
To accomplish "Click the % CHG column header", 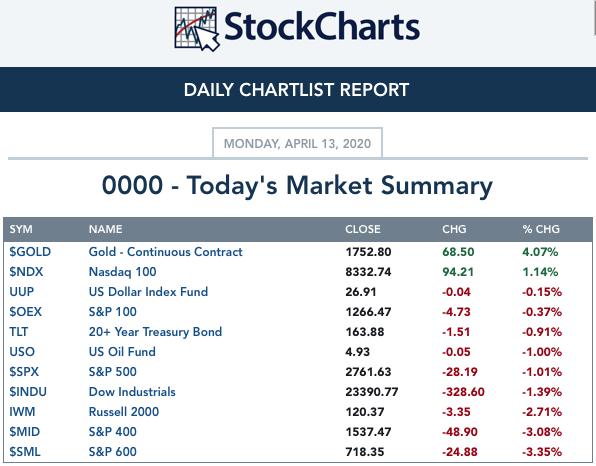I will [x=541, y=229].
